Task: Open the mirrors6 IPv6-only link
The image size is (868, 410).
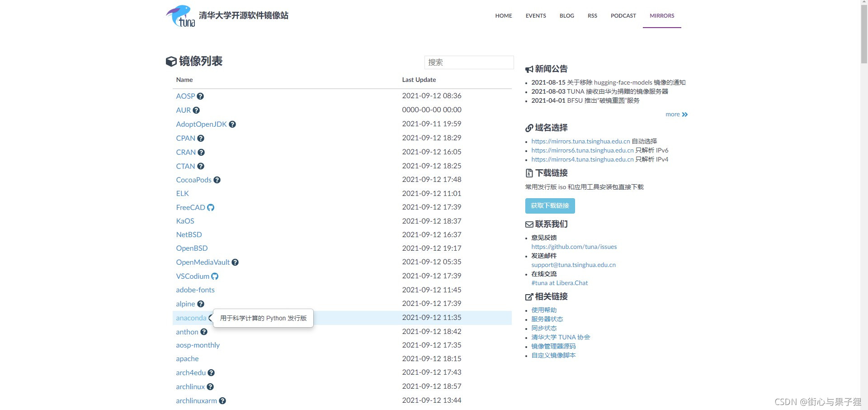Action: tap(582, 151)
